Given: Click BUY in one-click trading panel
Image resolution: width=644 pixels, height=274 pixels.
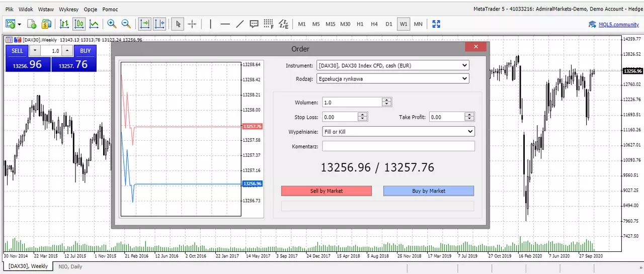Looking at the screenshot, I should (x=85, y=51).
